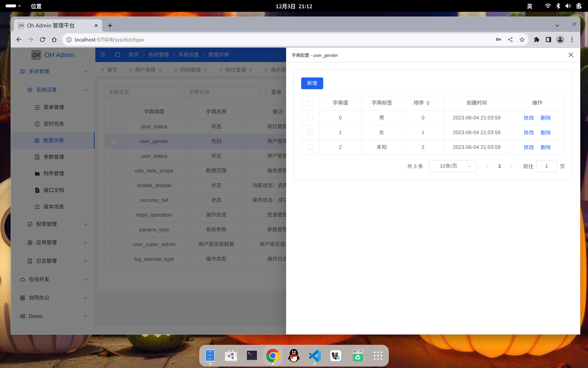The image size is (588, 368).
Task: Switch to the 用户管理 tab
Action: click(x=145, y=70)
